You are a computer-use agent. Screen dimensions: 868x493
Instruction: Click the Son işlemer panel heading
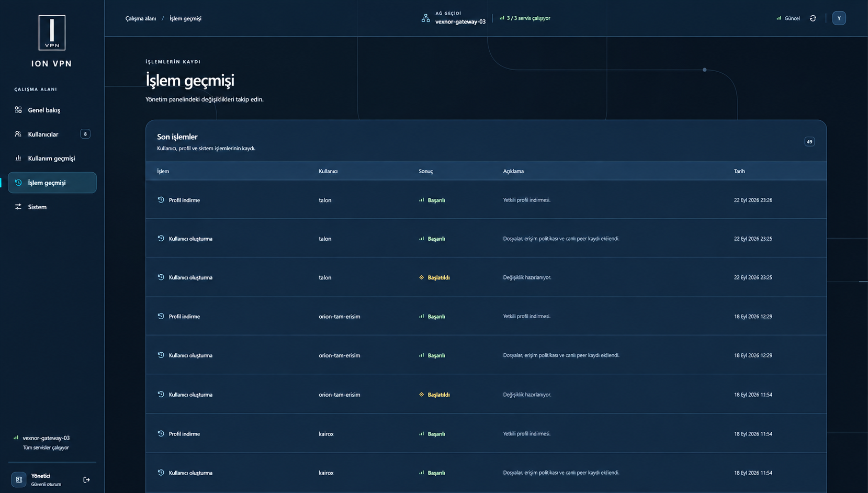point(177,137)
